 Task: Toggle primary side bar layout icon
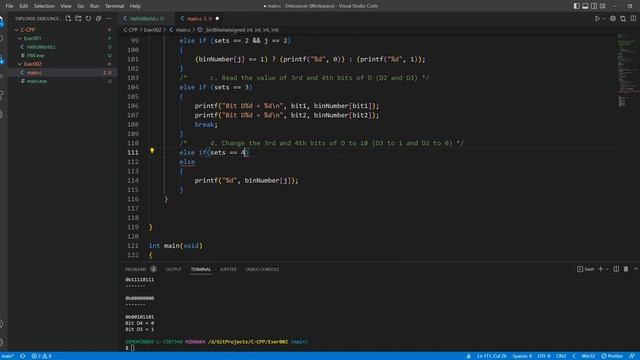tap(577, 6)
